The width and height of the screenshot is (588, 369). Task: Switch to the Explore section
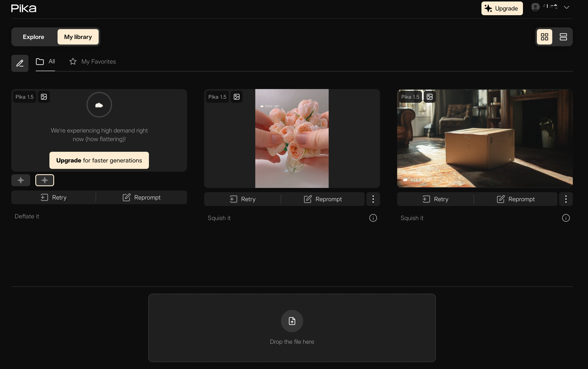pos(33,37)
